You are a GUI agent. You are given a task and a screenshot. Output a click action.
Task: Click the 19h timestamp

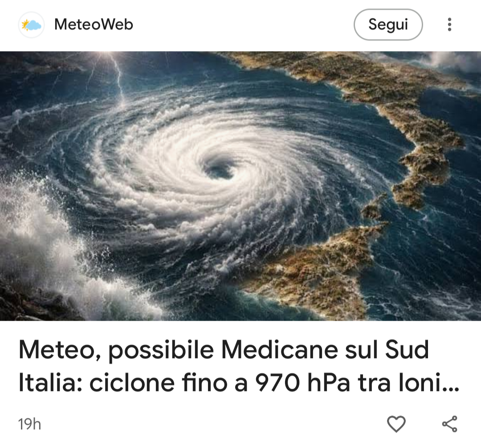(29, 424)
